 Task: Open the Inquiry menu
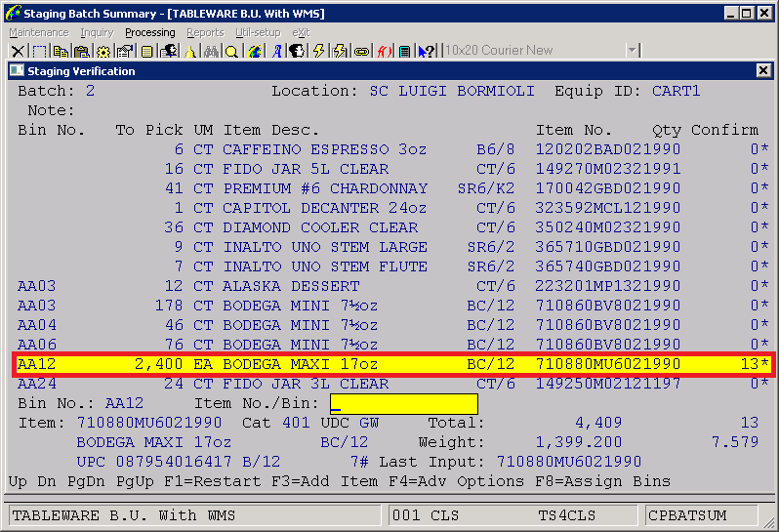point(97,33)
